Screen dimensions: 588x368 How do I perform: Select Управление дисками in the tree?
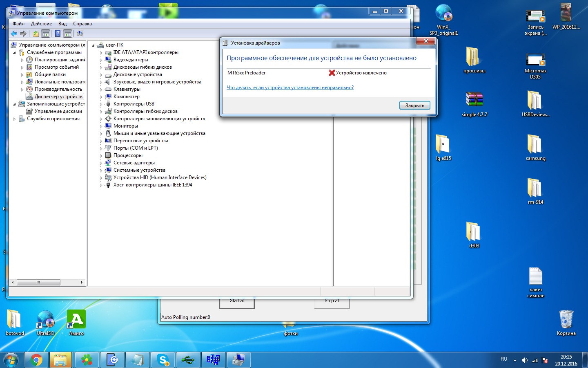58,111
